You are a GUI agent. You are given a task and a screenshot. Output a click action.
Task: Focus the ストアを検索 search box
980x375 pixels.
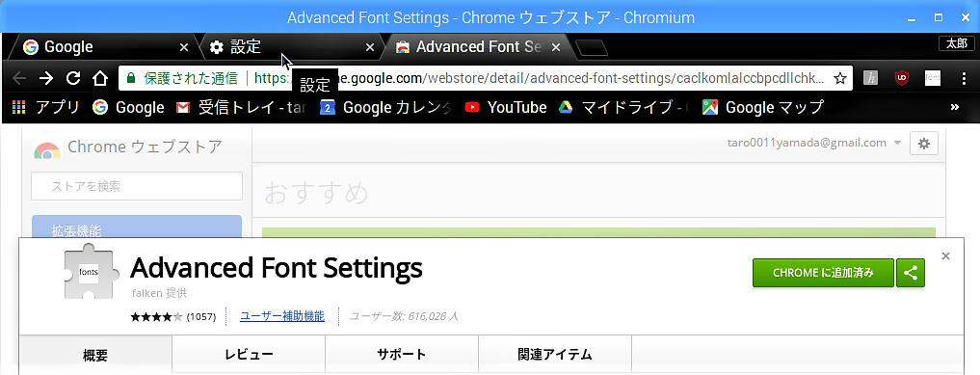click(x=137, y=186)
